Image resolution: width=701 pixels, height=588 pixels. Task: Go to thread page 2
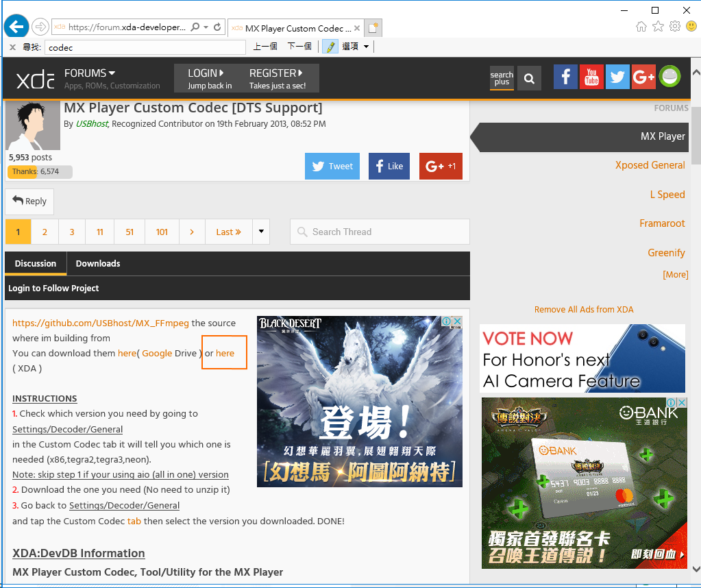click(45, 232)
